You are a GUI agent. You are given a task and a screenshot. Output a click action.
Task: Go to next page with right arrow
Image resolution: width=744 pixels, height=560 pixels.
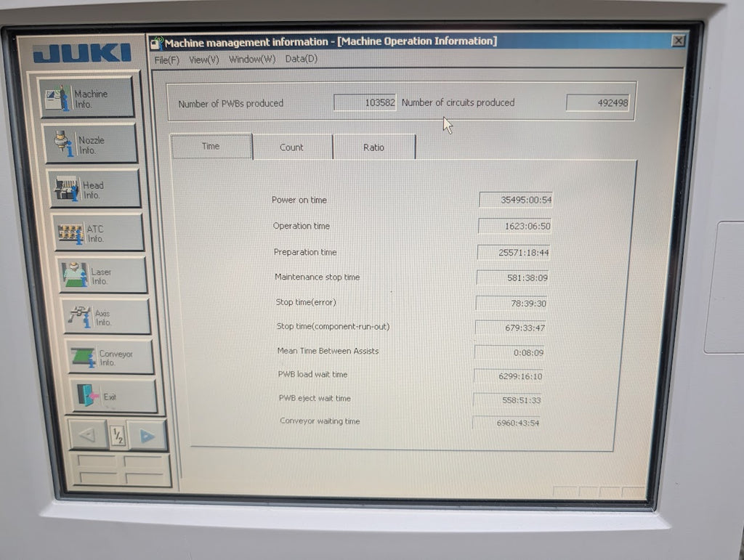coord(147,436)
